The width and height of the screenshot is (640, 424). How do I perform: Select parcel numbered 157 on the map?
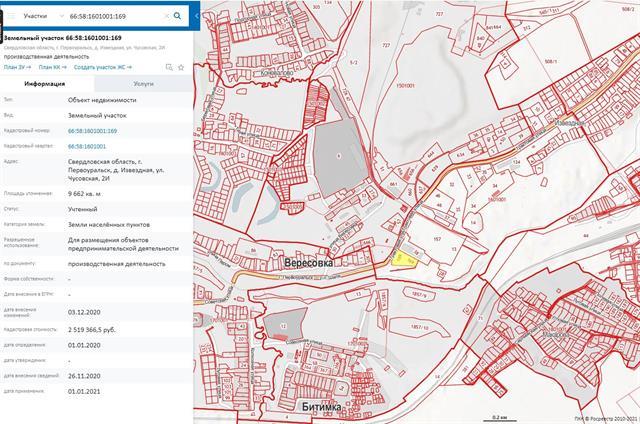coord(437,240)
